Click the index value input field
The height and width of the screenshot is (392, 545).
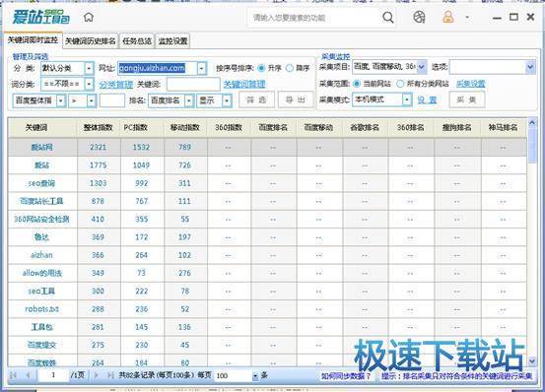112,100
